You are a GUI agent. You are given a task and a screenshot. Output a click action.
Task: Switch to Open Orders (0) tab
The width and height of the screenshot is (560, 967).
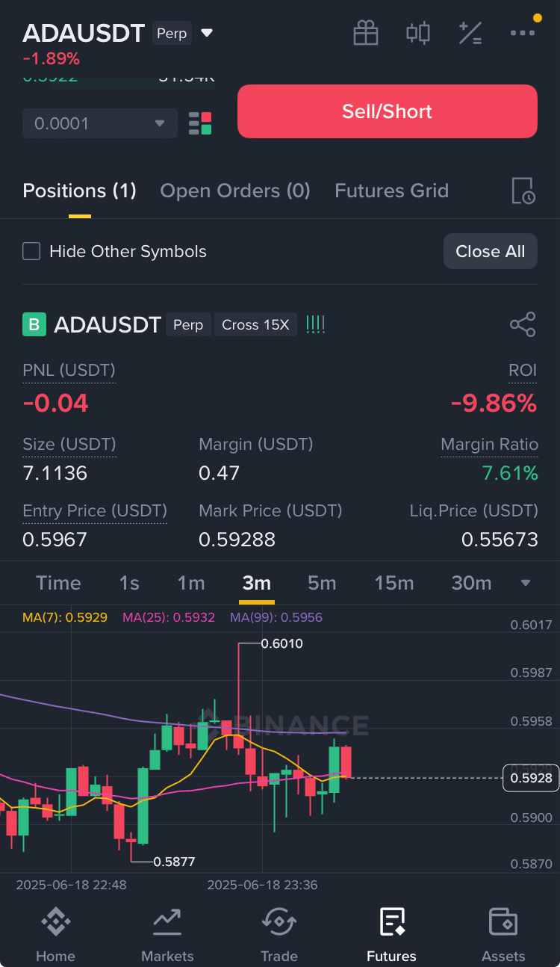pos(235,191)
